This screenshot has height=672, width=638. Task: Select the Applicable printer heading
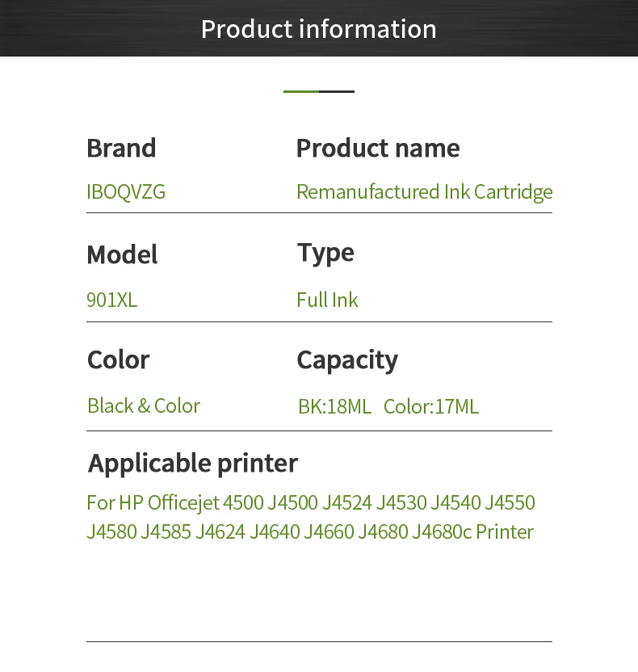(193, 464)
